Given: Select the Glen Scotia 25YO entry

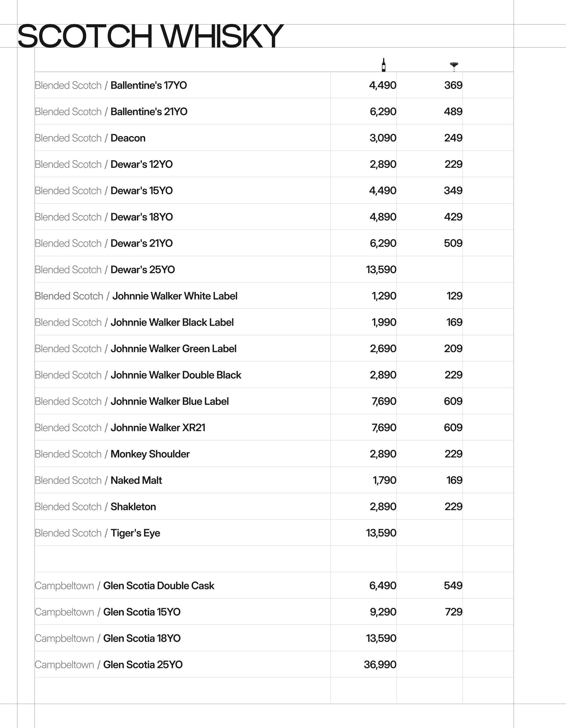Looking at the screenshot, I should point(143,665).
